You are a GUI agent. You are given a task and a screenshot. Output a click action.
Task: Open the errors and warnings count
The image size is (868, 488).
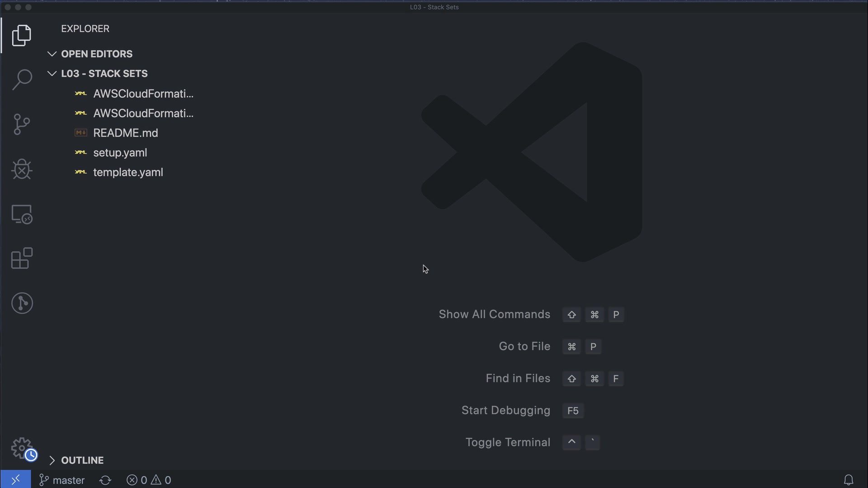pos(149,480)
